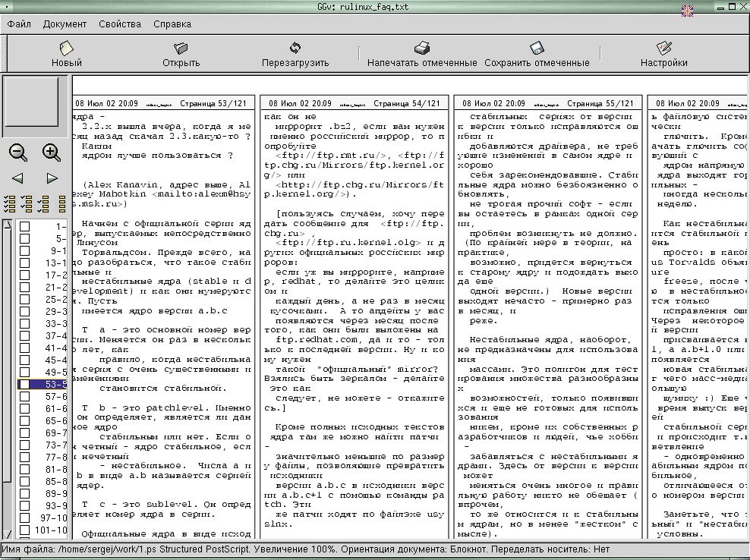Select page list row 73-7
The height and width of the screenshot is (560, 750).
(42, 445)
